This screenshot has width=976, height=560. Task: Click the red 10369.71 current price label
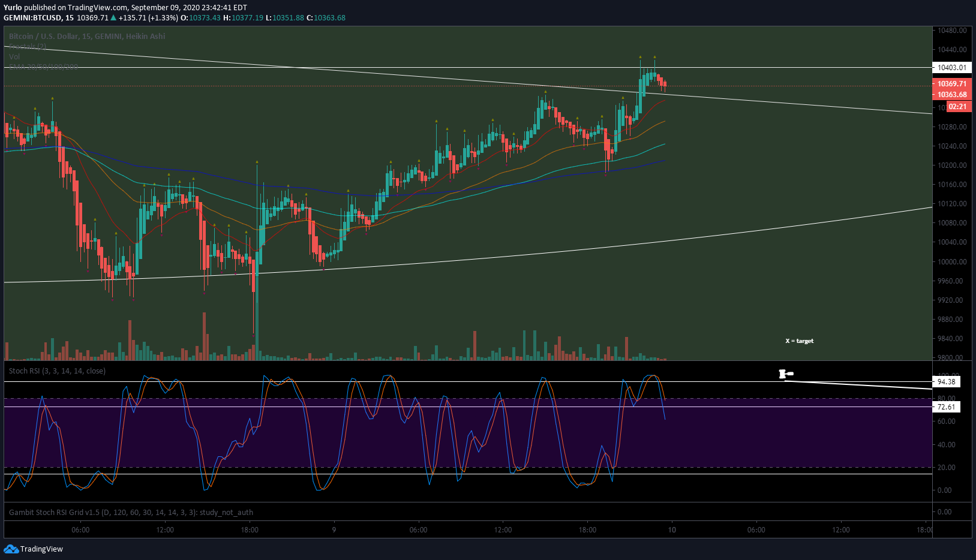click(952, 84)
